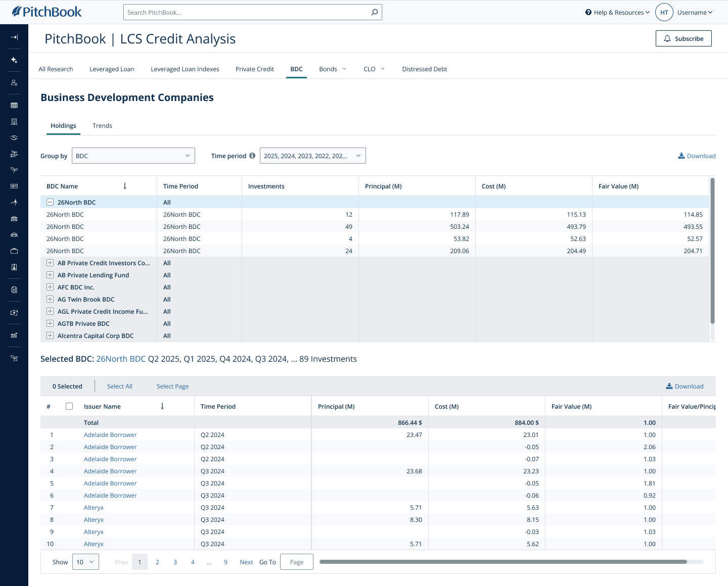Open the investors hand-and-plant sidebar icon

coord(14,154)
